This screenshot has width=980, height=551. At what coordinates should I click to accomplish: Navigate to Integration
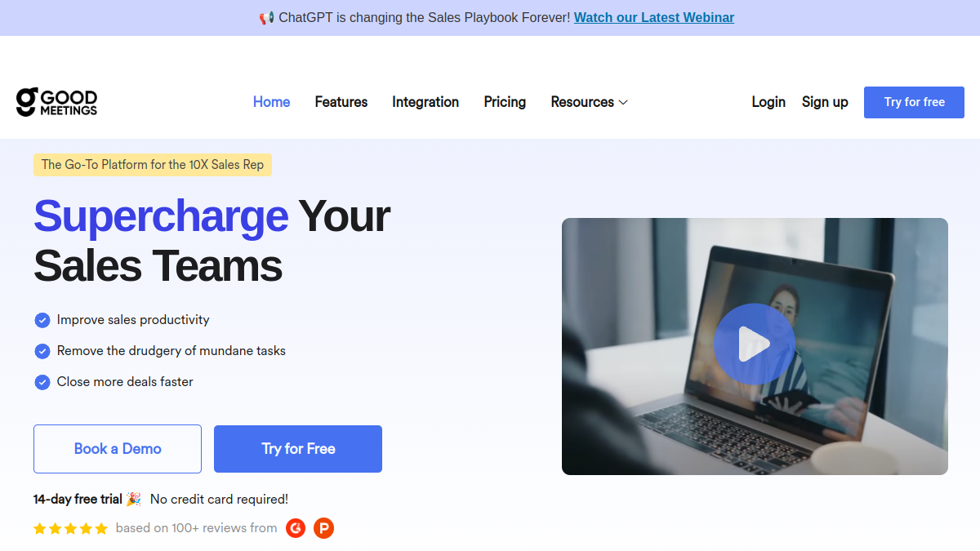tap(425, 102)
